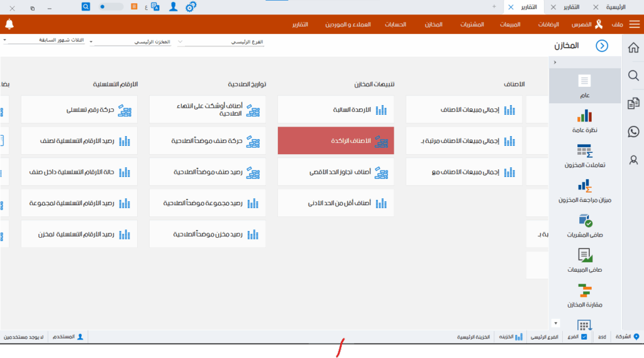Click the sidebar scroll down arrow

555,323
